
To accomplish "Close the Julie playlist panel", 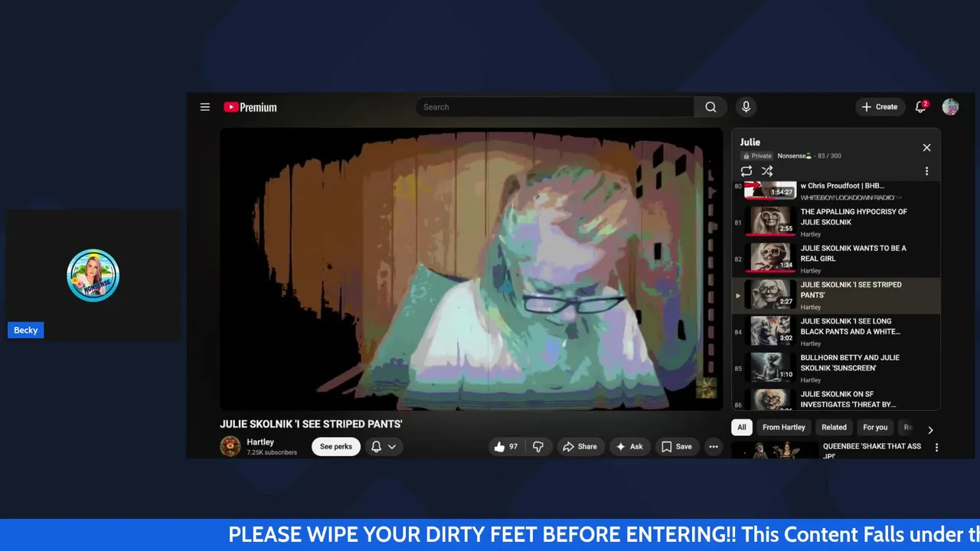I will coord(926,148).
